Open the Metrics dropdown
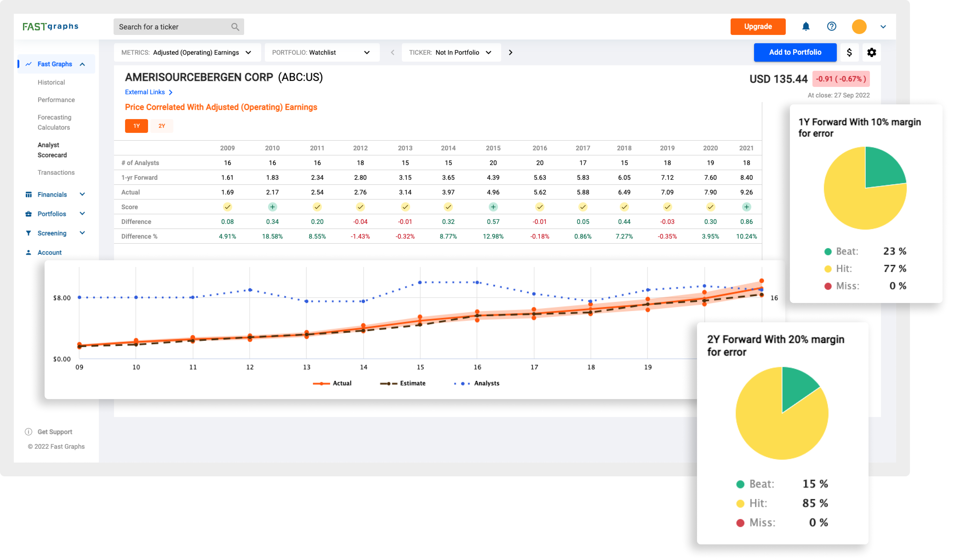Screen dimensions: 966x560 [x=187, y=52]
